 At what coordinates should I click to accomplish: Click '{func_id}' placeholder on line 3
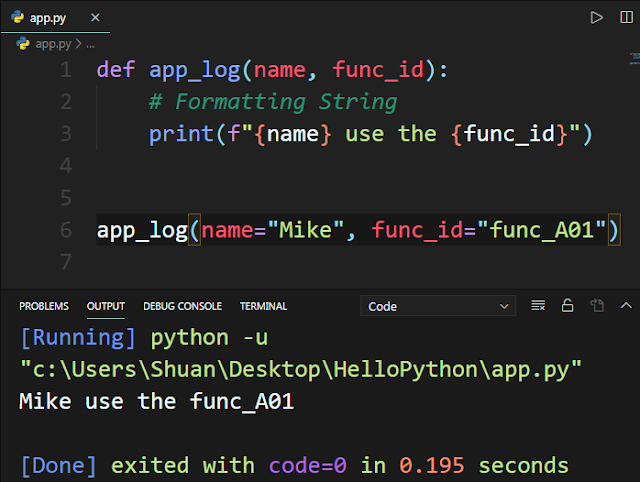point(509,134)
